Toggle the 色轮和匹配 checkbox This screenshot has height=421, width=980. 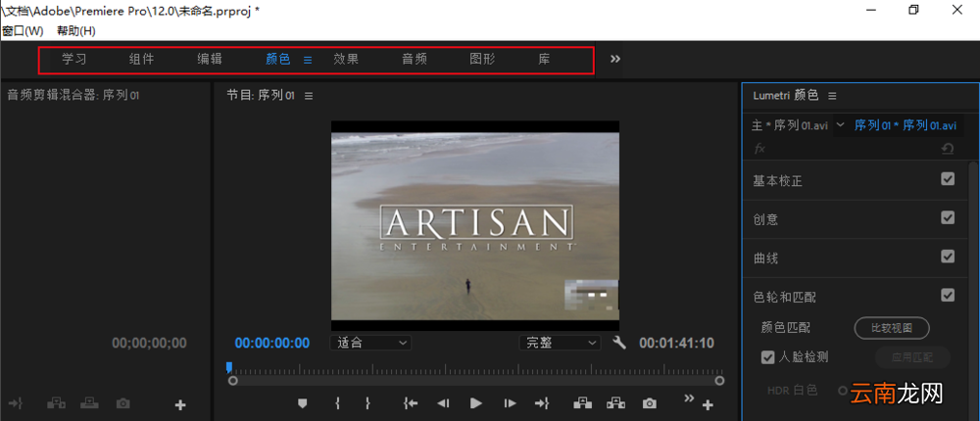pos(948,295)
